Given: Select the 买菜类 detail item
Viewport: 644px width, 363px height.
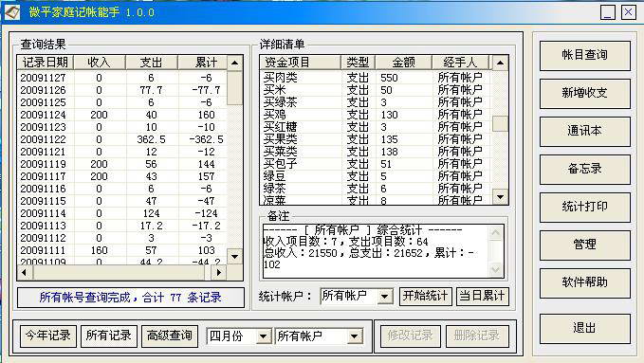Looking at the screenshot, I should point(376,151).
